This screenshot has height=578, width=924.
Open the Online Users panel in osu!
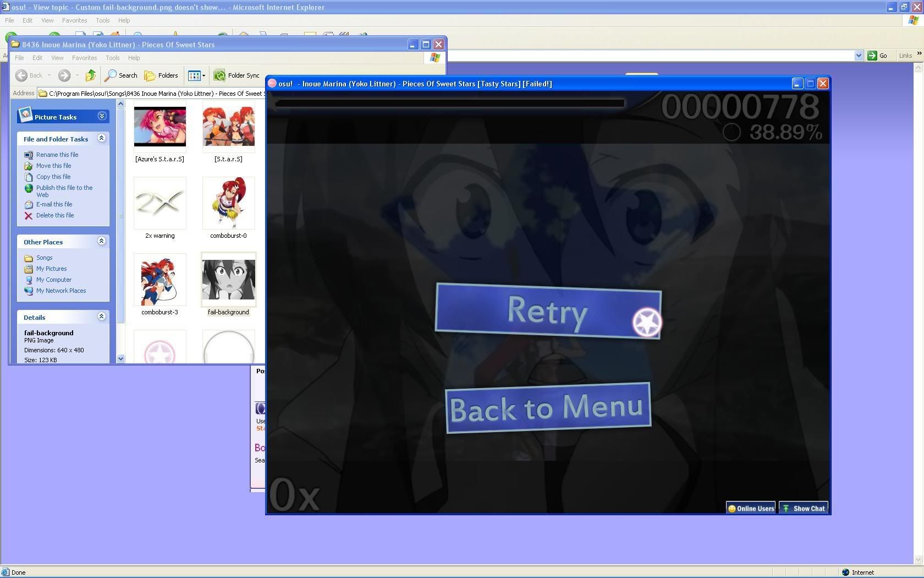[751, 508]
